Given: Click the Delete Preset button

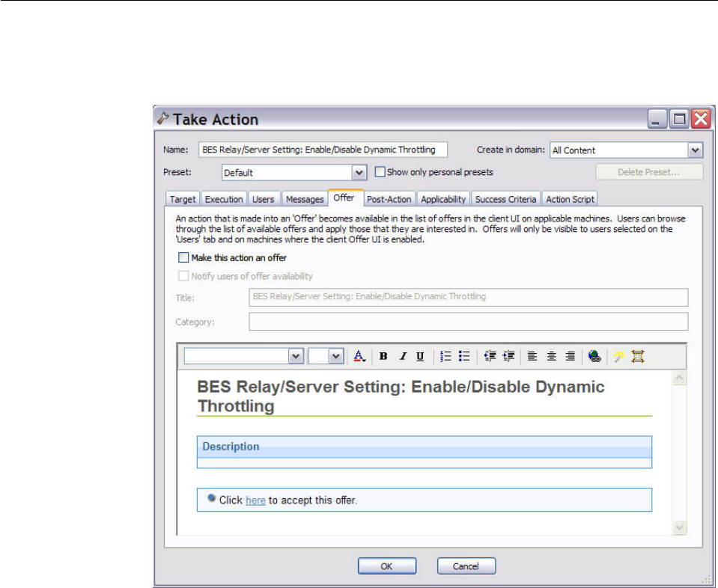Looking at the screenshot, I should click(649, 172).
